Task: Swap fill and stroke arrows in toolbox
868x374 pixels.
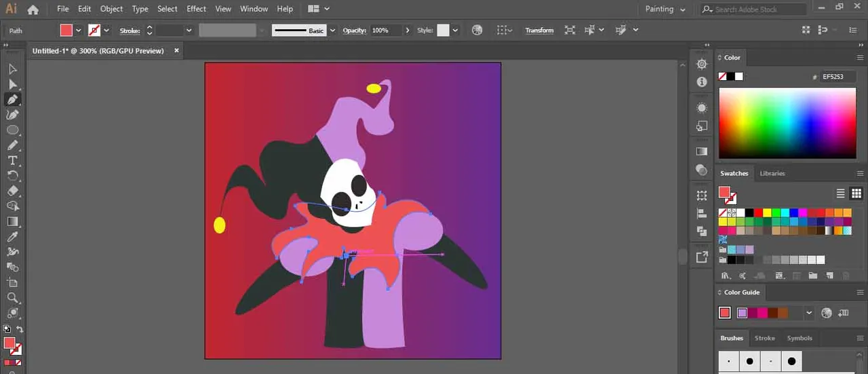Action: (x=20, y=329)
